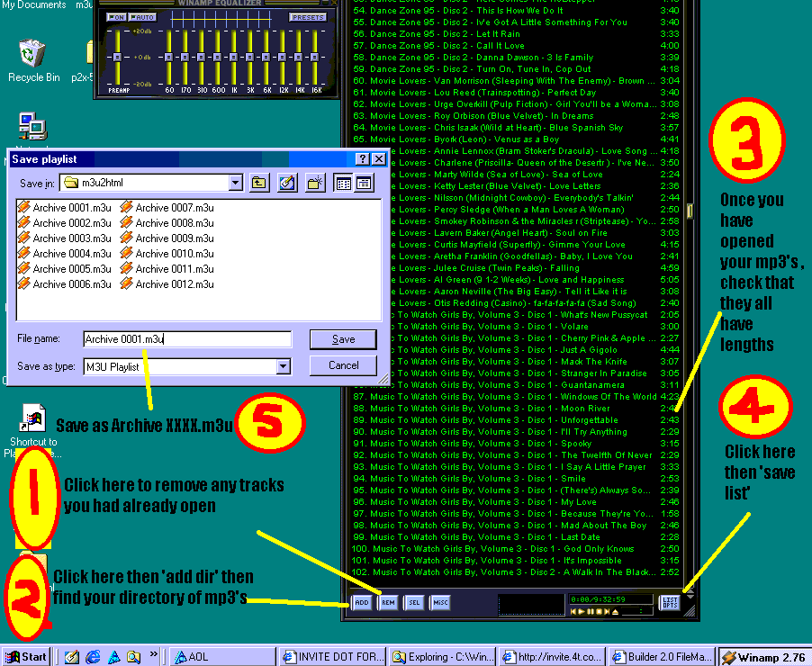Open the 'Save in' folder dropdown

(236, 183)
